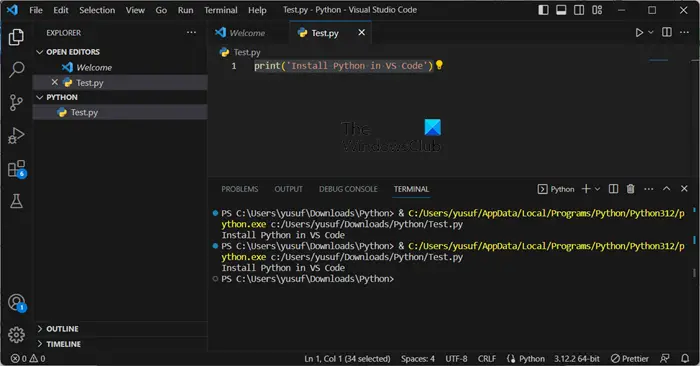Select the Test.py editor tab
The width and height of the screenshot is (700, 366).
click(x=329, y=33)
